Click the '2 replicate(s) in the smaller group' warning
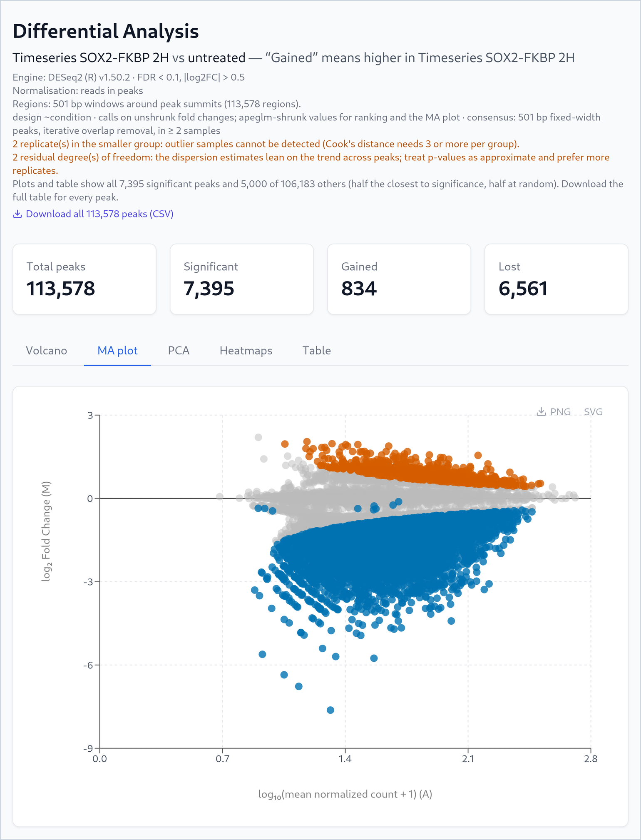 [x=266, y=144]
